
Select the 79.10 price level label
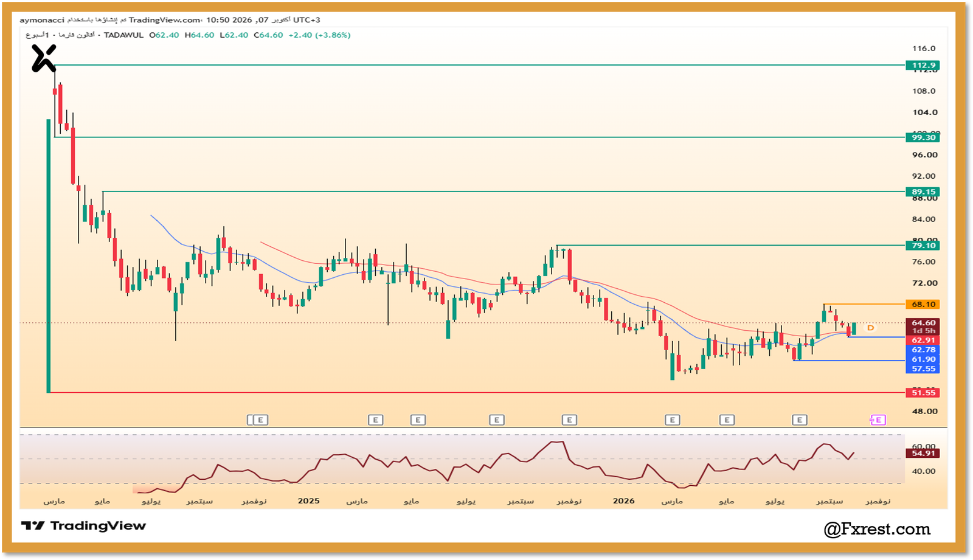click(x=923, y=246)
